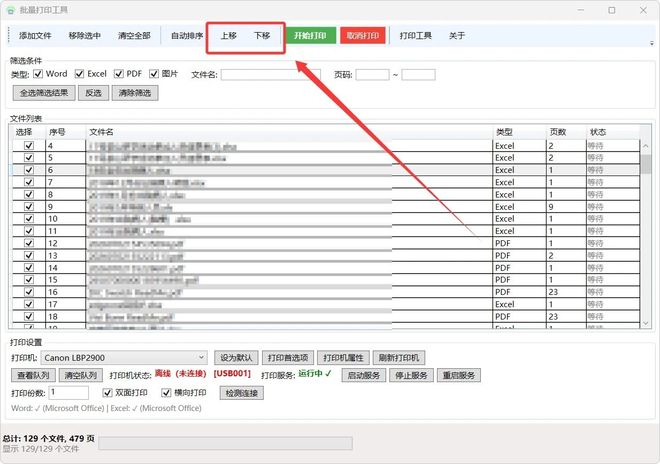Click the 刷新打印机 button
Screen dimensions: 660x464
coord(399,358)
